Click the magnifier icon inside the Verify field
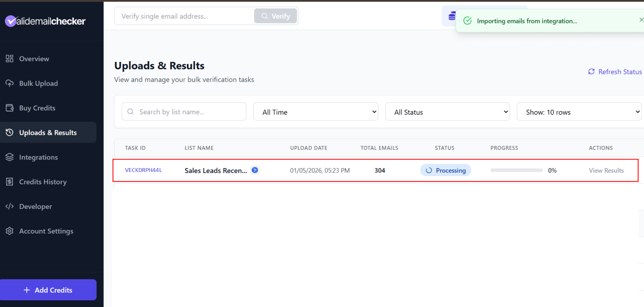Image resolution: width=644 pixels, height=307 pixels. tap(264, 16)
